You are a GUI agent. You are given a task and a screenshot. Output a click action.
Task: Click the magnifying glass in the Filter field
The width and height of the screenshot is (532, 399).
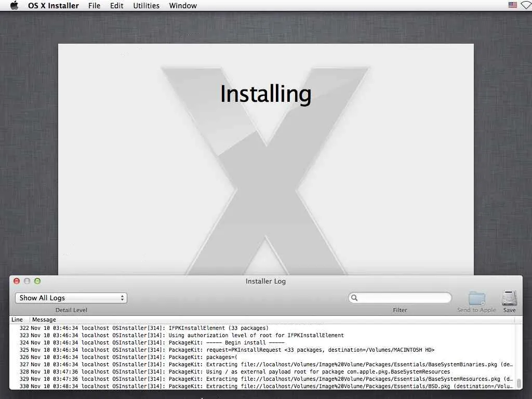pos(354,298)
